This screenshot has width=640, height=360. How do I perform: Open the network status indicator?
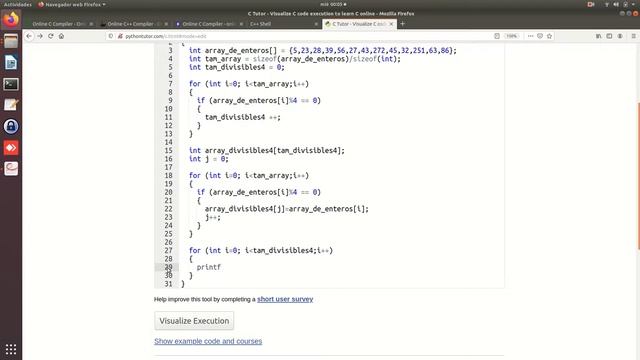[607, 4]
